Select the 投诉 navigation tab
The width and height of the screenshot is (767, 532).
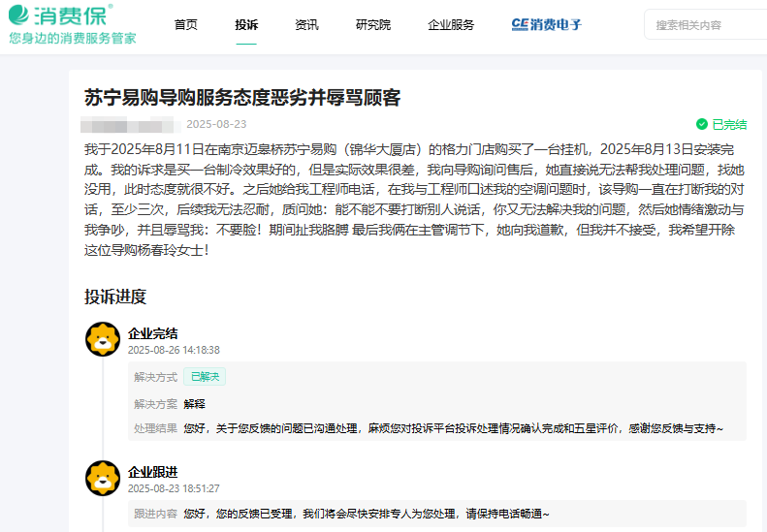246,24
